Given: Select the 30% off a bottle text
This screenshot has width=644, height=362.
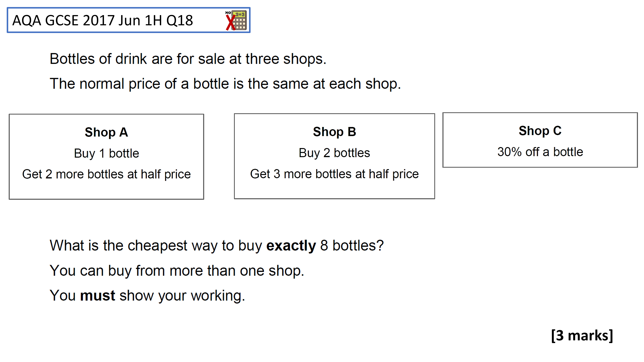Looking at the screenshot, I should point(540,152).
